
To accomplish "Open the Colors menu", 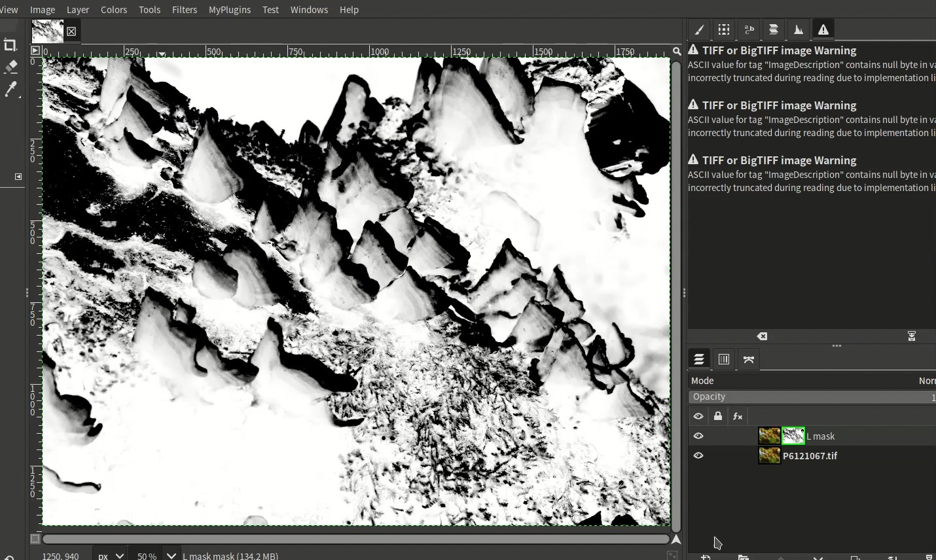I will pyautogui.click(x=114, y=10).
